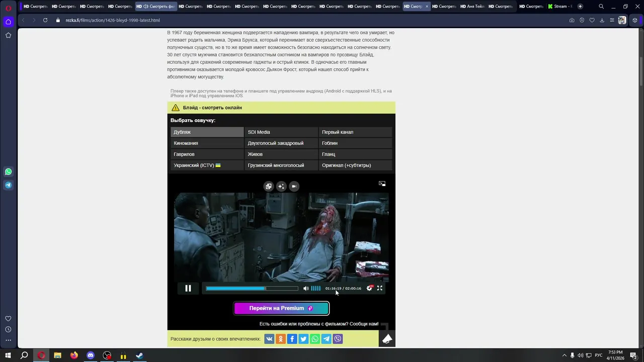Image resolution: width=644 pixels, height=362 pixels.
Task: Switch to Гаврилов voiceover
Action: tap(207, 154)
